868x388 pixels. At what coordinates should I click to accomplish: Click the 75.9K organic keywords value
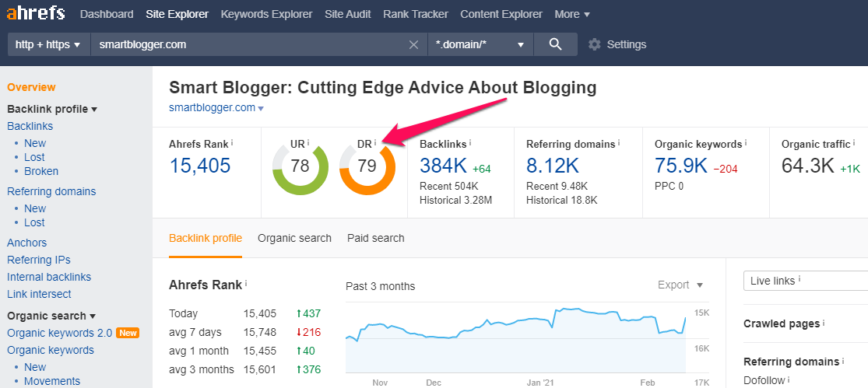[x=681, y=166]
